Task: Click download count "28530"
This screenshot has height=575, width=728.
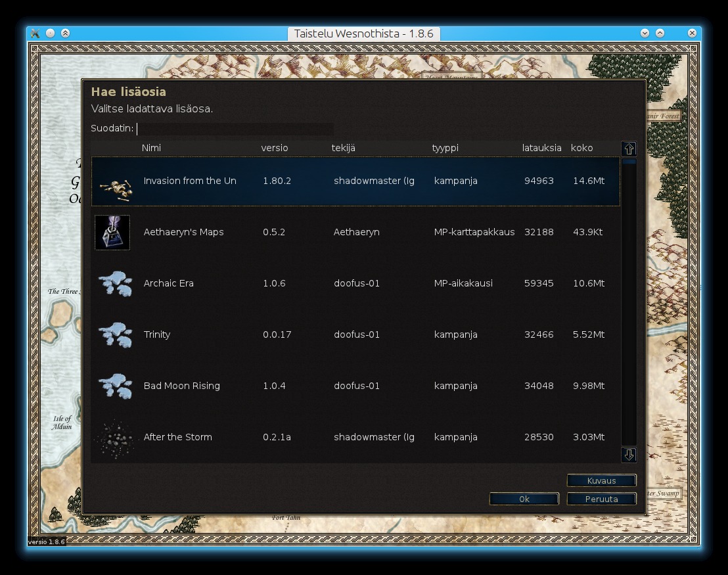Action: (539, 437)
